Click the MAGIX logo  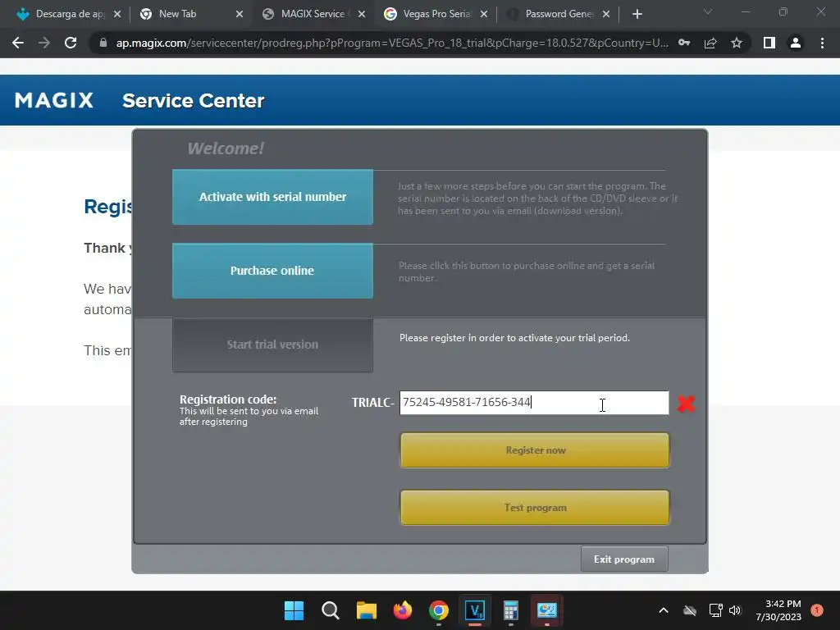click(54, 100)
